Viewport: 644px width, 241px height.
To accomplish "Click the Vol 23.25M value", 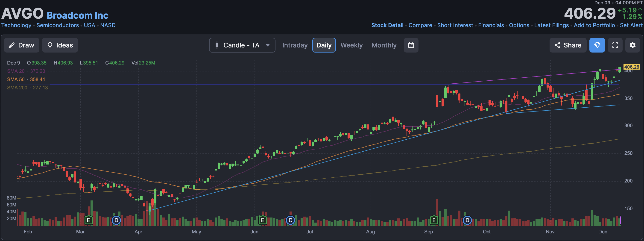I will [x=143, y=63].
